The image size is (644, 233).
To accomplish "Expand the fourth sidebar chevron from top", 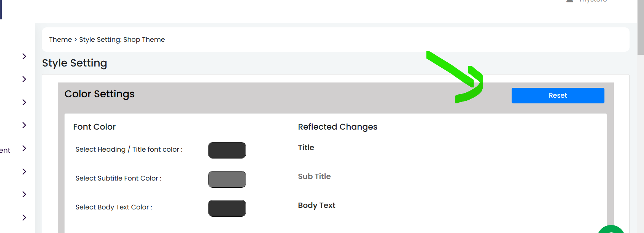I will [x=24, y=125].
